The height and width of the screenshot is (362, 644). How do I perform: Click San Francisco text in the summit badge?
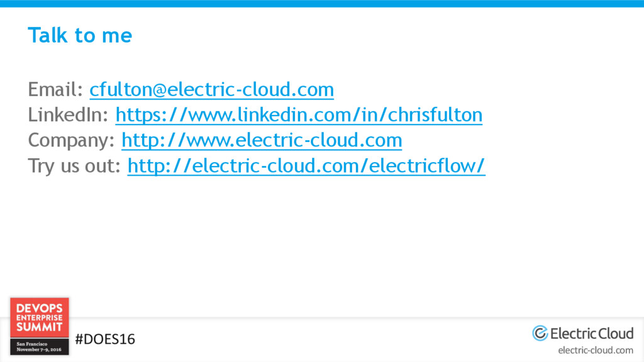tap(31, 344)
